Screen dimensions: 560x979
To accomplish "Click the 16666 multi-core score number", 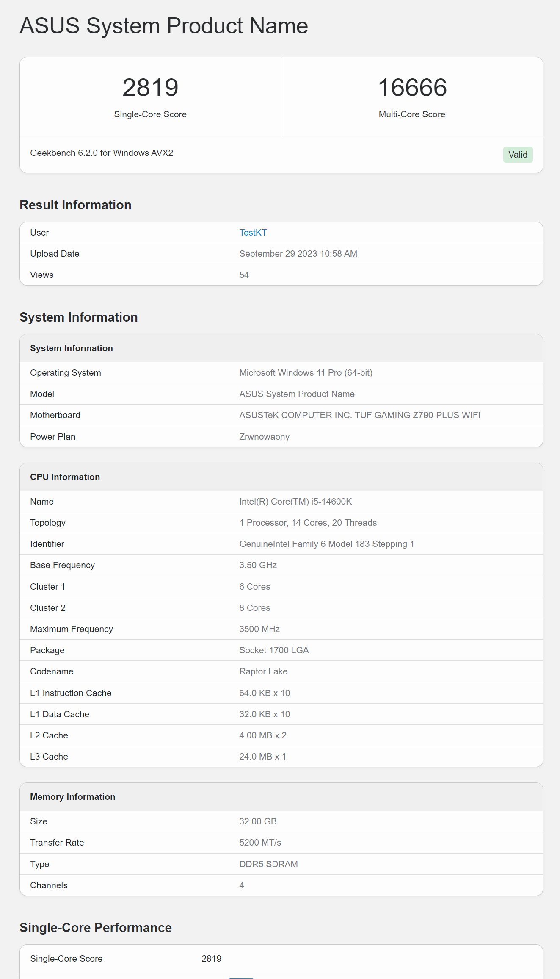I will coord(412,88).
